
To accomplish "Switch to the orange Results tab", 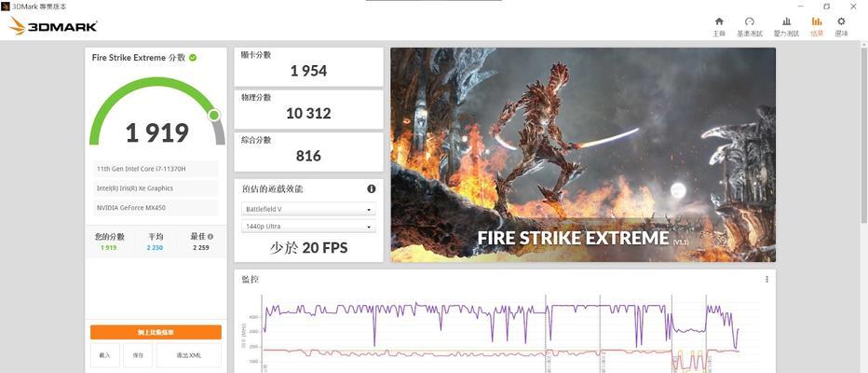I will (x=817, y=26).
